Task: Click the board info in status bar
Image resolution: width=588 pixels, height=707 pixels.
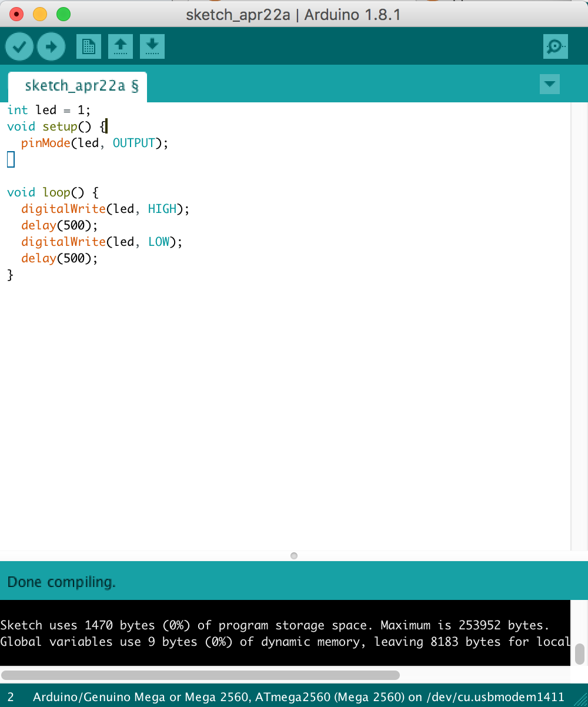Action: coord(299,697)
